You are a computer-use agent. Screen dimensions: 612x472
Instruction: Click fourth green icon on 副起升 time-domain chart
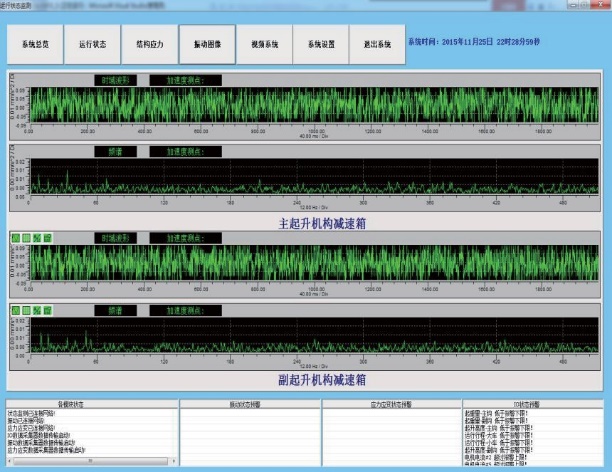[x=48, y=237]
